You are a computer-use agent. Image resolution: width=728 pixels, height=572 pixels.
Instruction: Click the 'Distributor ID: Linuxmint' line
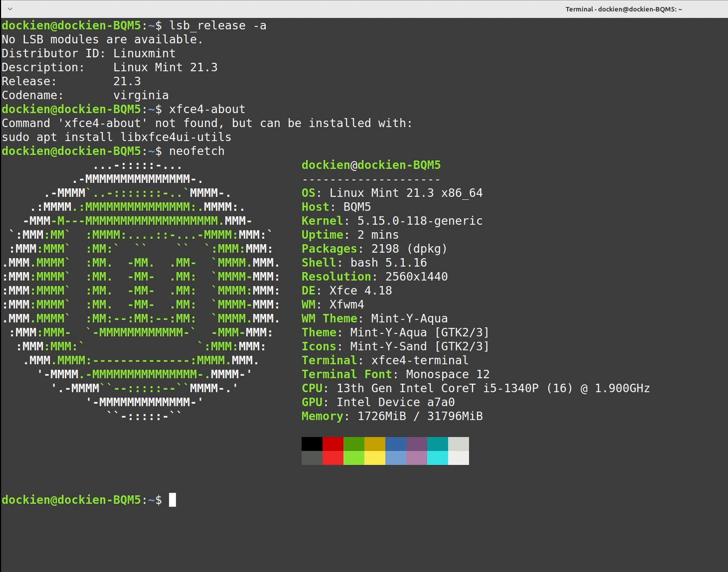pos(89,54)
